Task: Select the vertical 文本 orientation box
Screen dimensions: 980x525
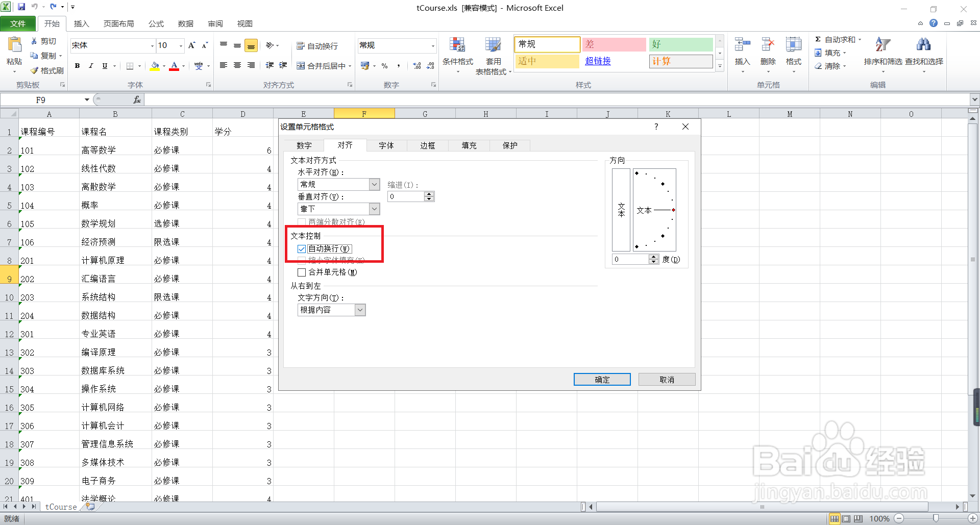Action: (x=621, y=210)
